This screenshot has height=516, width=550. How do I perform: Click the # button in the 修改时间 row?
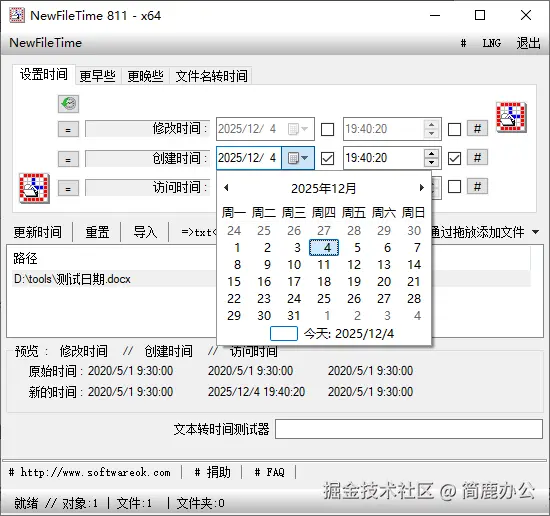pyautogui.click(x=477, y=128)
